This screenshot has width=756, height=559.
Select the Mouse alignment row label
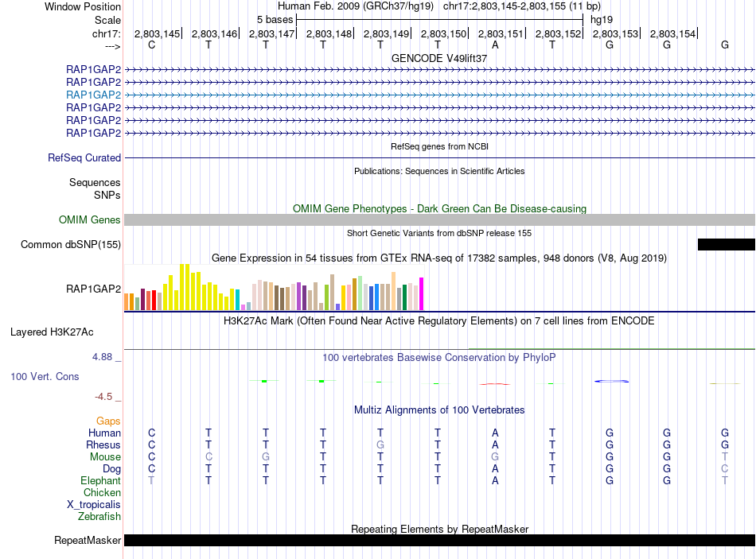coord(105,457)
